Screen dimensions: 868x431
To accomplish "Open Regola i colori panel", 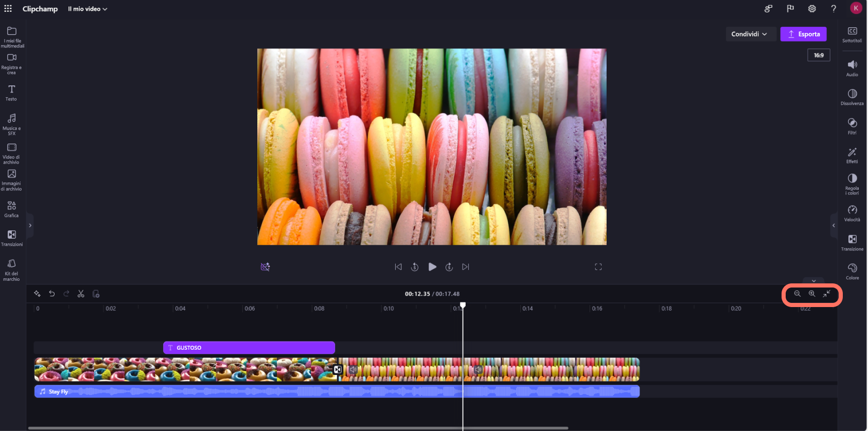I will [x=852, y=184].
